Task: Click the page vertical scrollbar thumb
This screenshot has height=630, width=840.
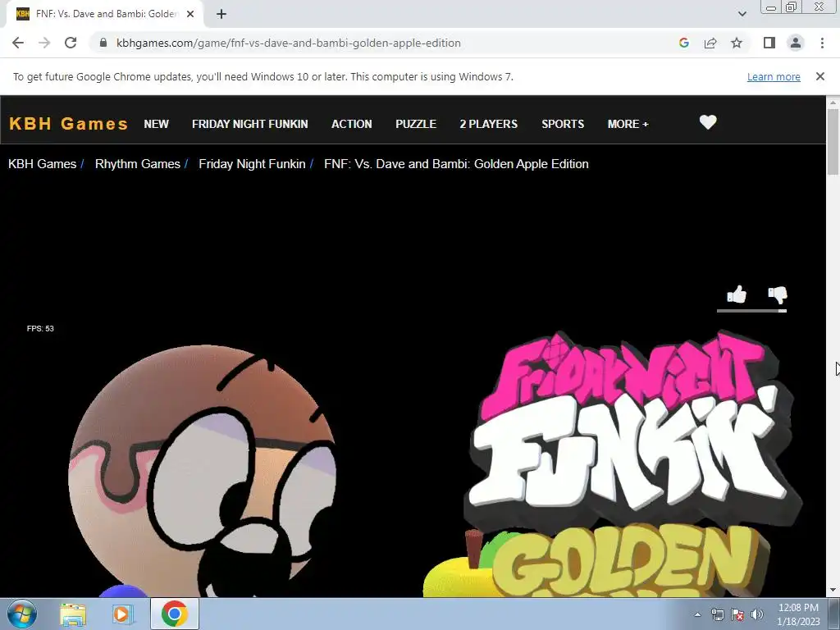Action: tap(833, 141)
